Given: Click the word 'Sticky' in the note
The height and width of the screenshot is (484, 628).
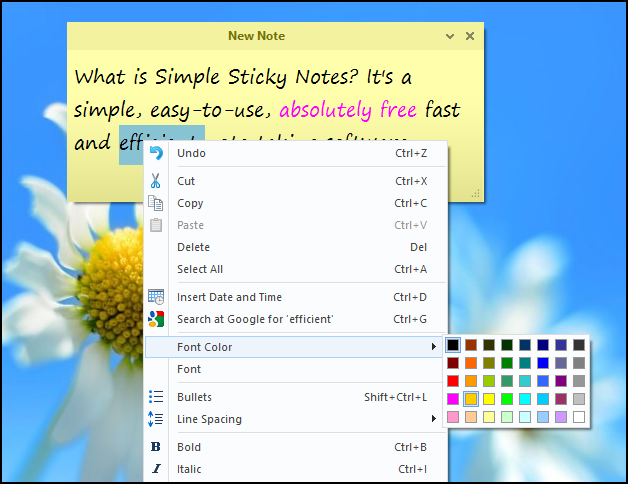Looking at the screenshot, I should tap(257, 77).
